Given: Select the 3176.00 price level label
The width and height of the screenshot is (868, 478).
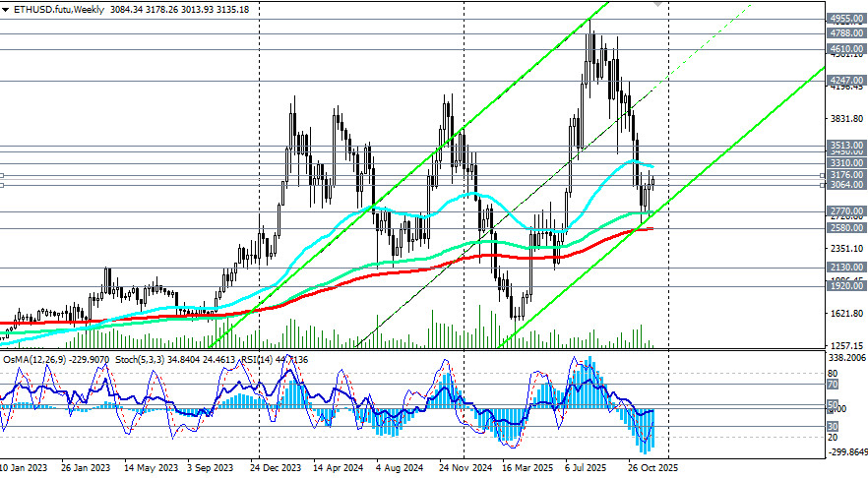Looking at the screenshot, I should pos(846,175).
